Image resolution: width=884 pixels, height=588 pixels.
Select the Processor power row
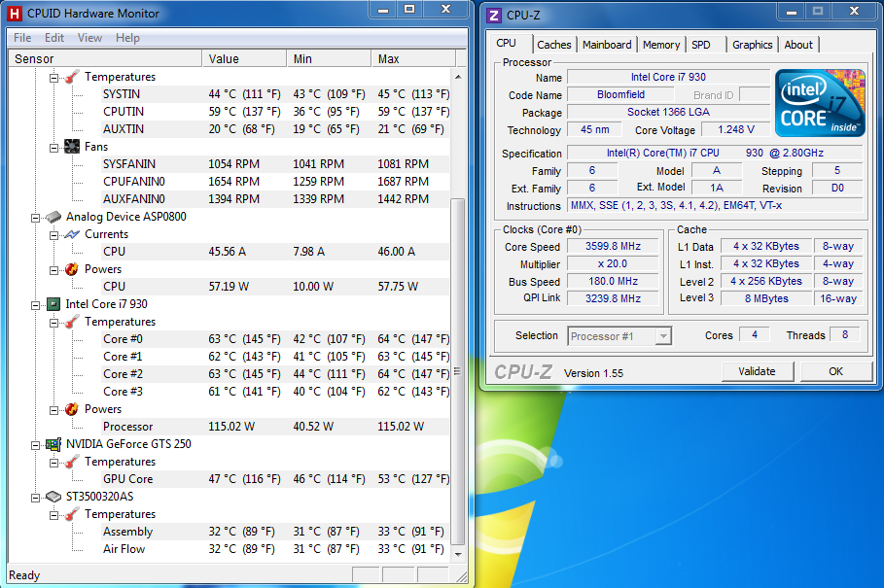(x=275, y=427)
